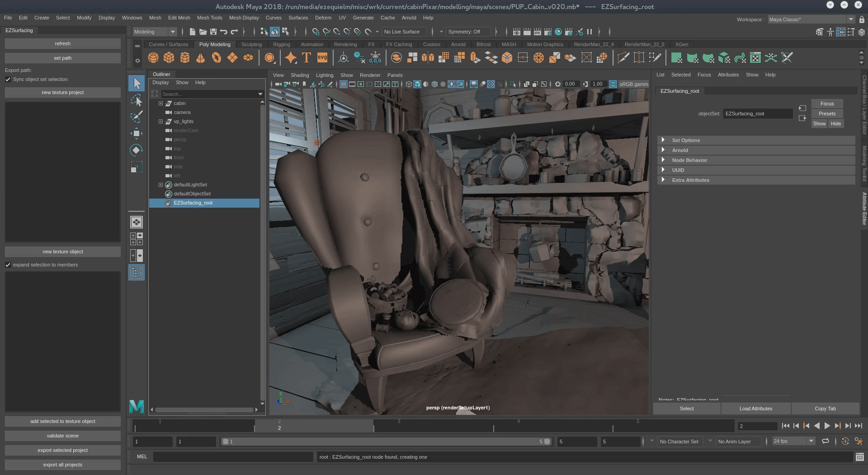Expand the Arnold attribute section
Viewport: 868px width, 475px height.
[663, 150]
